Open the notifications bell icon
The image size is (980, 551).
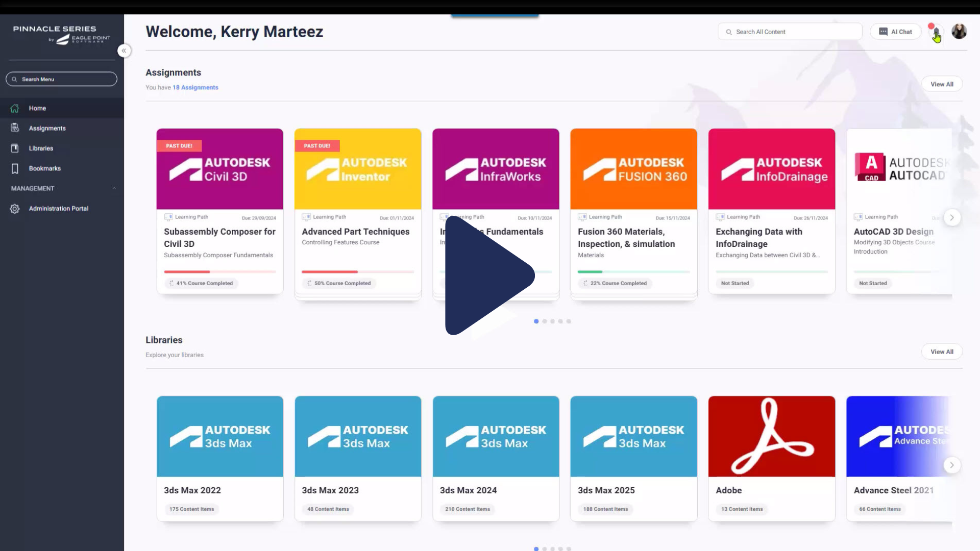(936, 32)
